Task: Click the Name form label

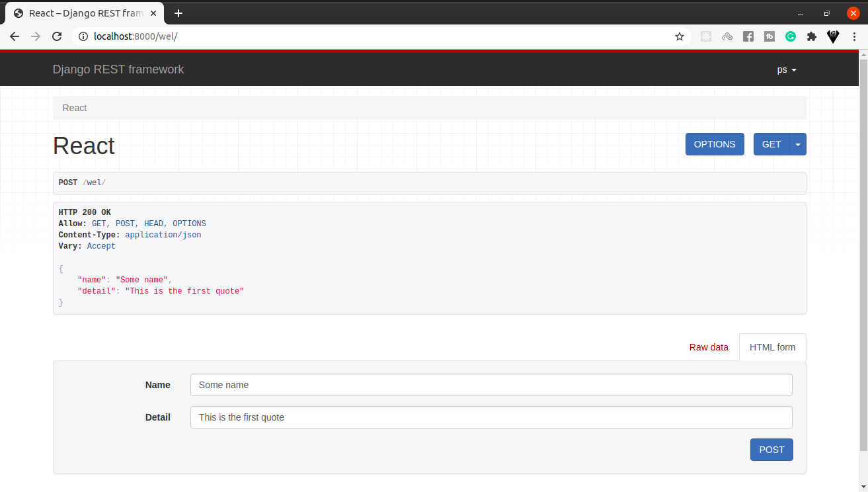Action: click(x=158, y=385)
